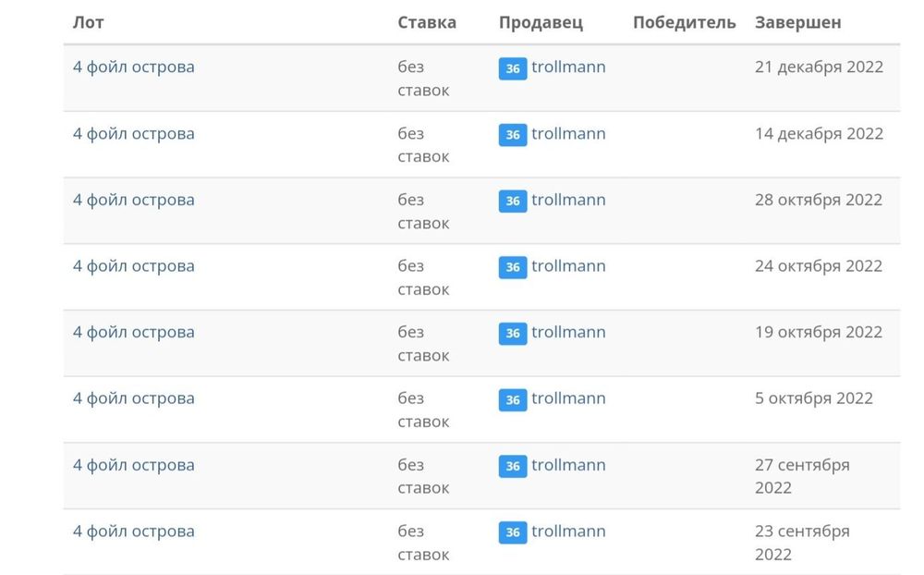Click the 36 badge in 5 октября 2022 row
The image size is (924, 575).
[513, 399]
